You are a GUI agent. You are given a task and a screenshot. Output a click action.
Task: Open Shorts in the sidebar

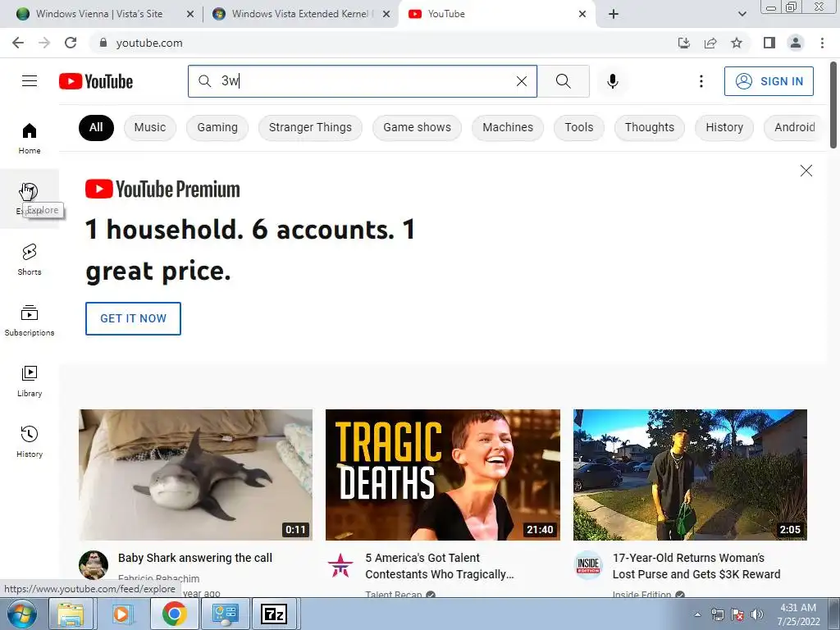pyautogui.click(x=30, y=260)
